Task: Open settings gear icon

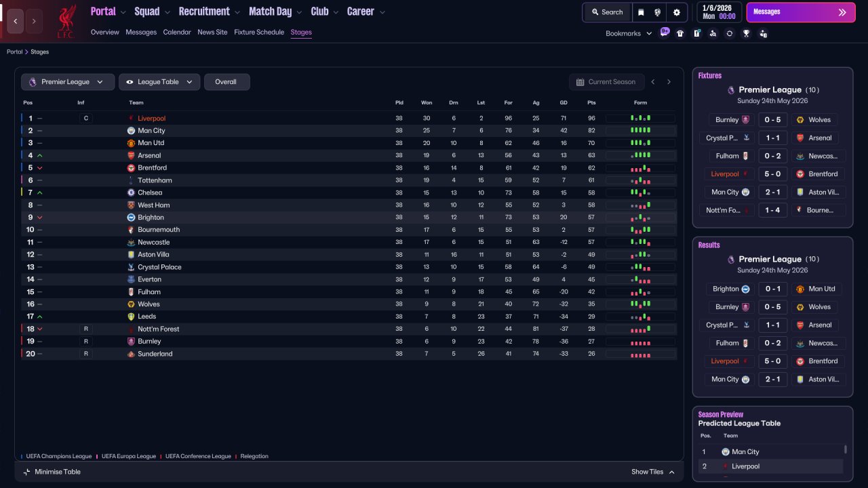Action: [677, 12]
